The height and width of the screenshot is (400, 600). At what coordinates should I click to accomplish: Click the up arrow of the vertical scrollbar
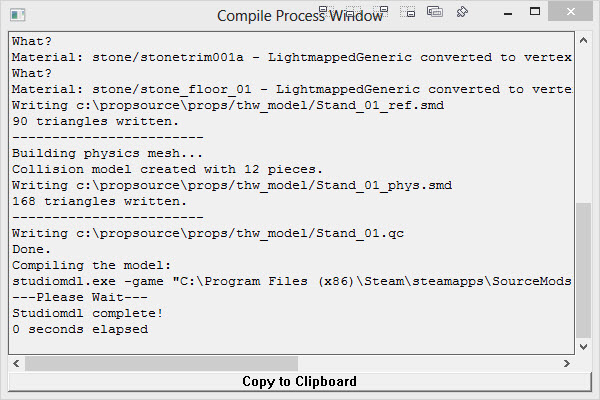coord(584,40)
